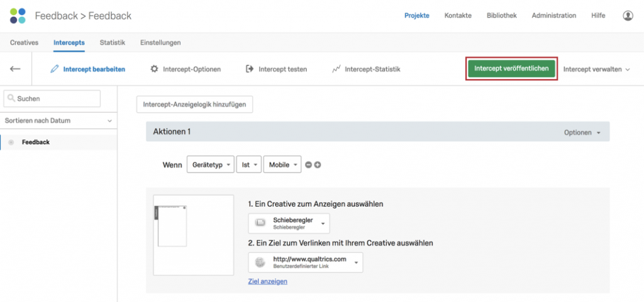The image size is (644, 302).
Task: Click the Intercept-Statistik chart icon
Action: [336, 69]
